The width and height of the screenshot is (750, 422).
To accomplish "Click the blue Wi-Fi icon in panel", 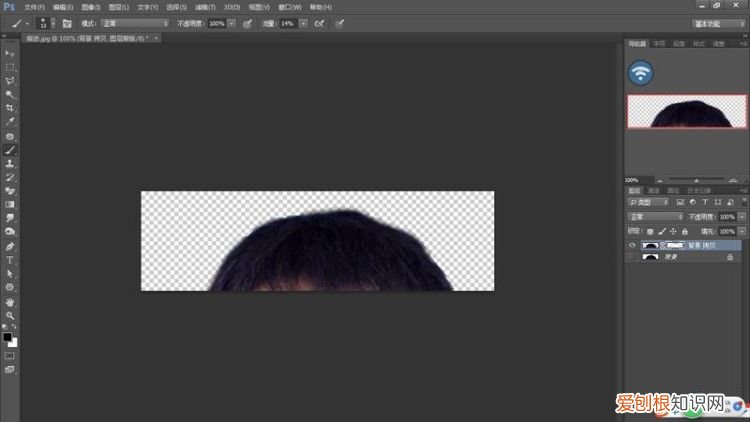I will click(640, 72).
